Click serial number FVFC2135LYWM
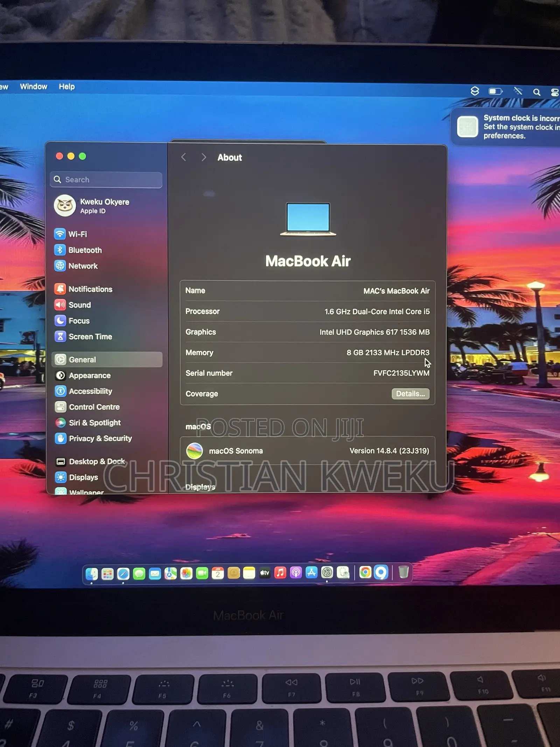Image resolution: width=560 pixels, height=747 pixels. 401,373
